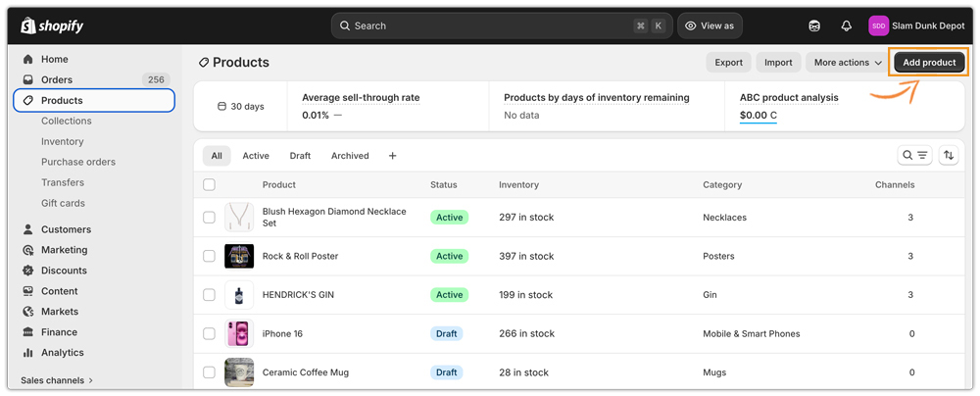The image size is (980, 396).
Task: Switch to the All tab
Action: coord(217,156)
